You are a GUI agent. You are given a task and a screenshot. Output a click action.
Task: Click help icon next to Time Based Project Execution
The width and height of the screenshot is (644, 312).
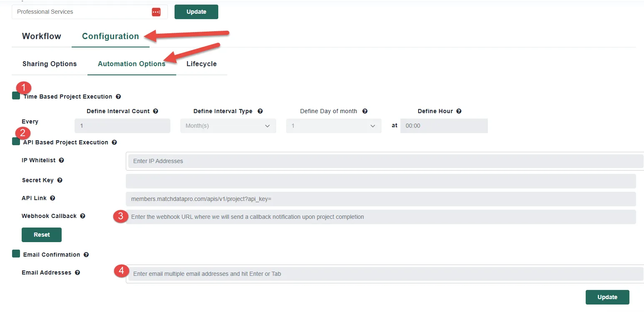pos(118,97)
